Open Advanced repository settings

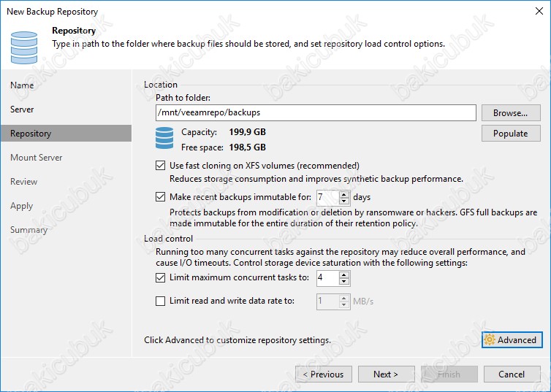click(x=512, y=339)
